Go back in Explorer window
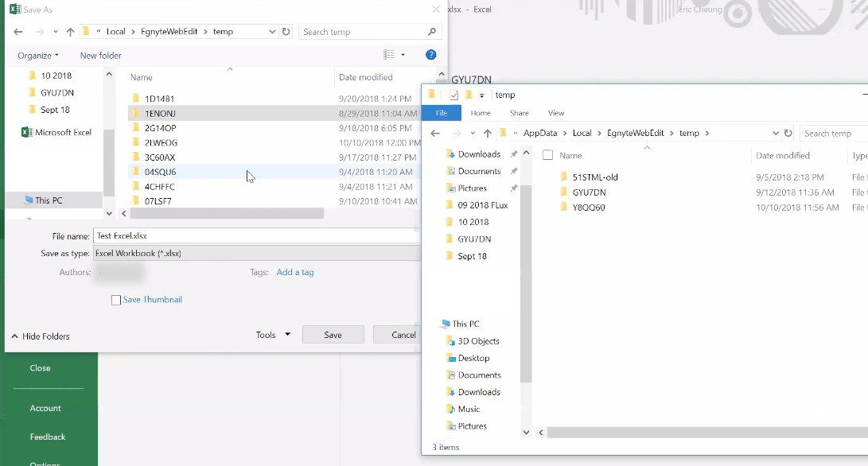Viewport: 868px width, 466px height. tap(435, 133)
